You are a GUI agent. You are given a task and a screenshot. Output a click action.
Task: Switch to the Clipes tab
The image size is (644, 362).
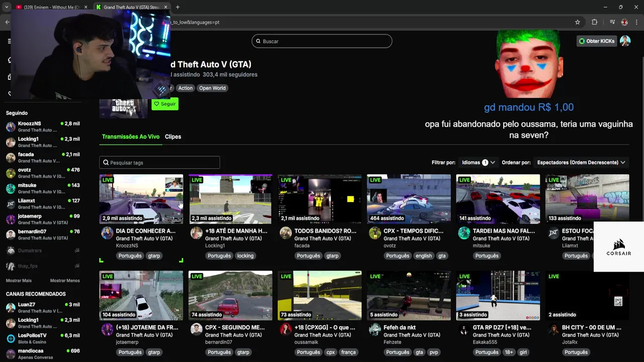173,137
